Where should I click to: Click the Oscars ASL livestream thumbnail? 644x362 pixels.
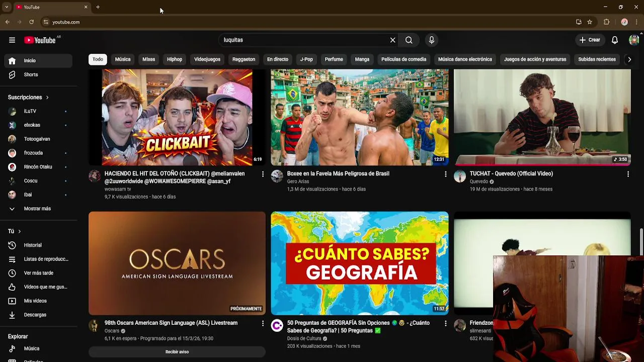[x=177, y=263]
